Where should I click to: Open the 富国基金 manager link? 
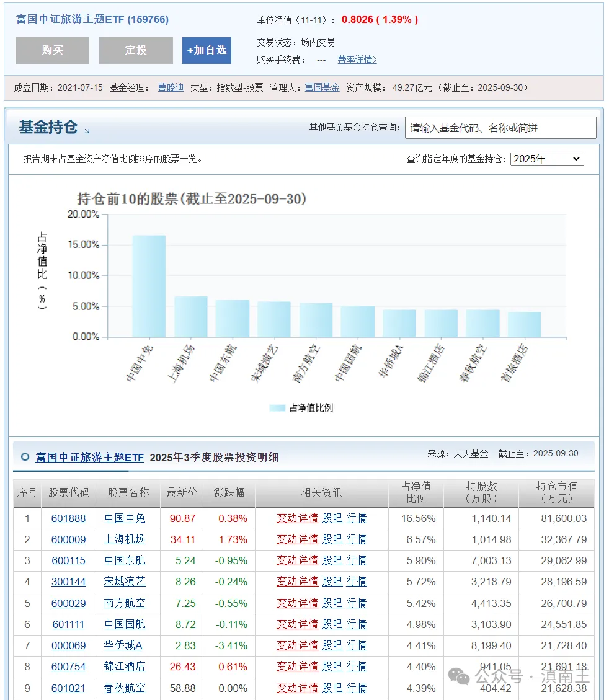[x=322, y=87]
